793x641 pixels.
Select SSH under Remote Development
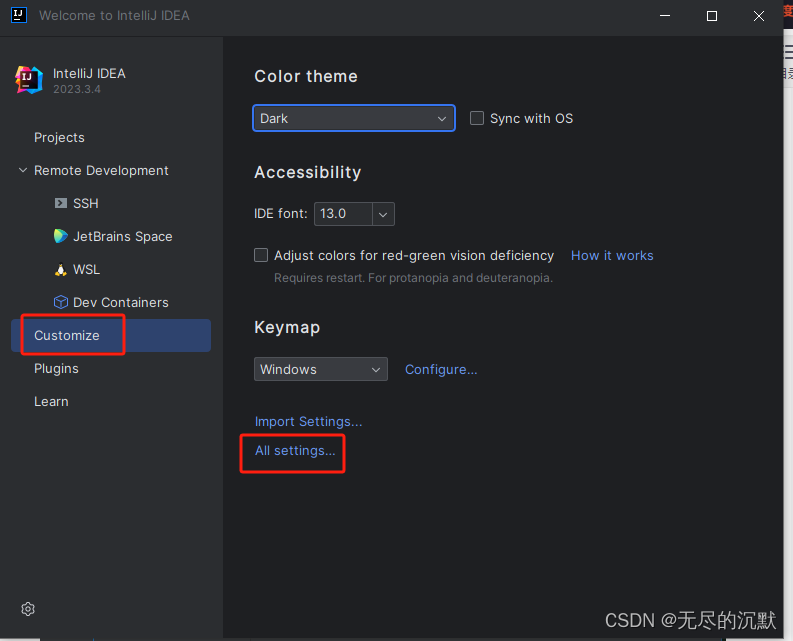coord(85,203)
